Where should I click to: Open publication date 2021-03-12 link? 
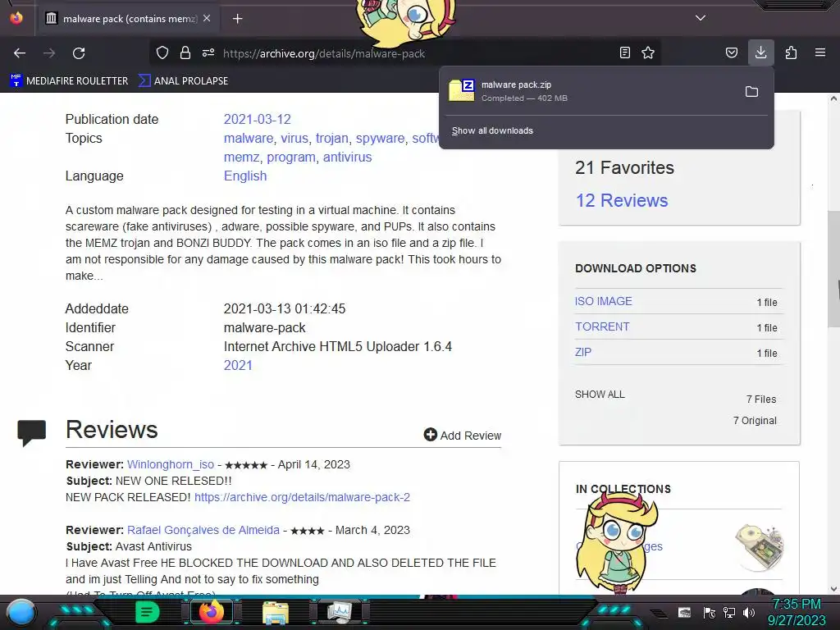(257, 119)
